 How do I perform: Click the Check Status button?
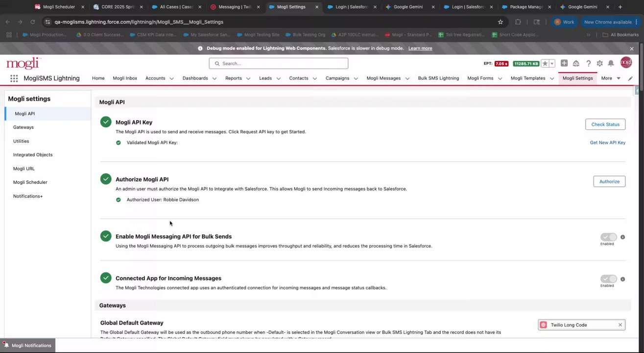pos(605,125)
